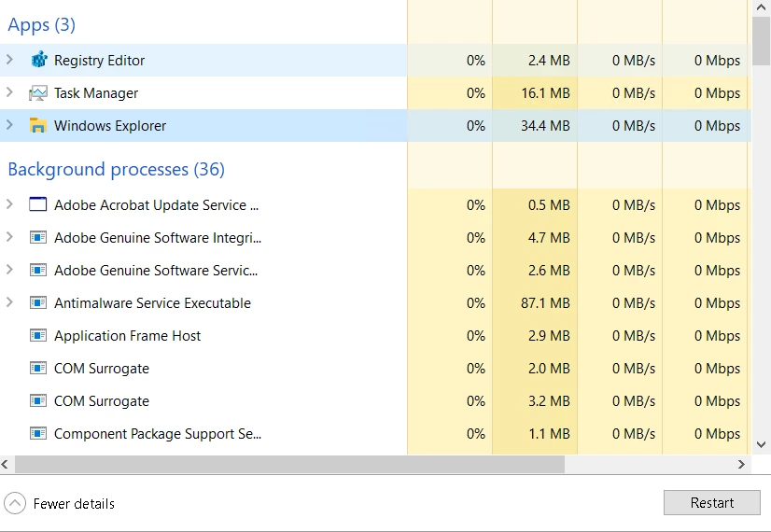Click the 1.1 MB memory value
Screen dimensions: 771x532
549,434
